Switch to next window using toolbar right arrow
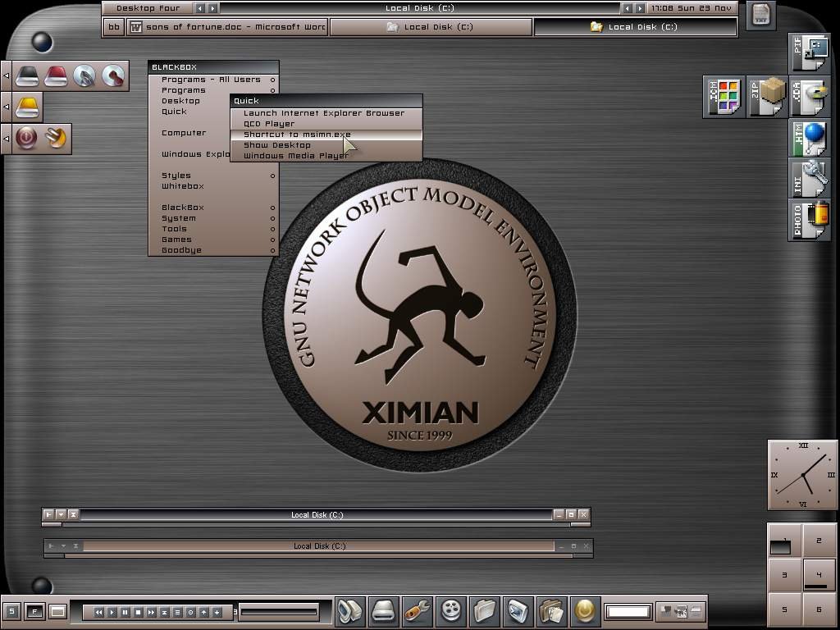Viewport: 840px width, 630px height. (640, 8)
